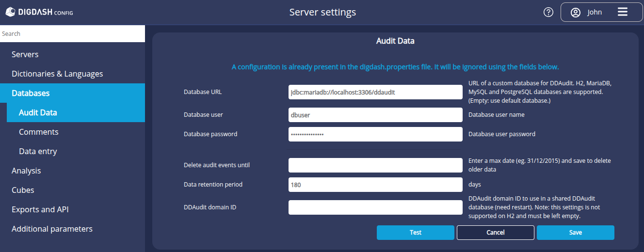Open the Servers section
This screenshot has height=252, width=644.
point(25,54)
